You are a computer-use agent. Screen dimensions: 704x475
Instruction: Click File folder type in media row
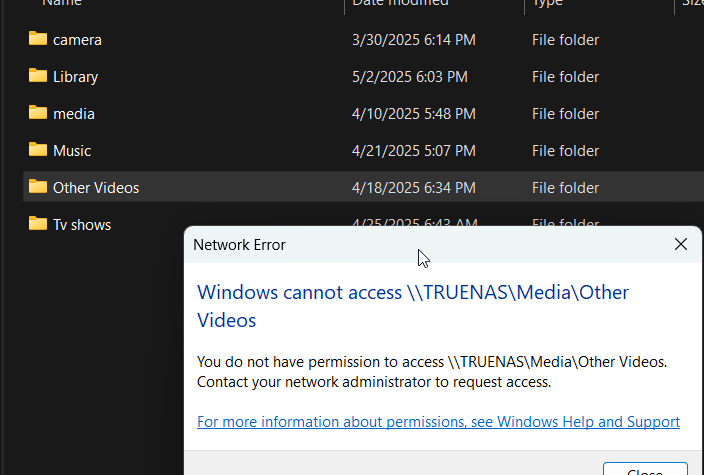tap(565, 114)
